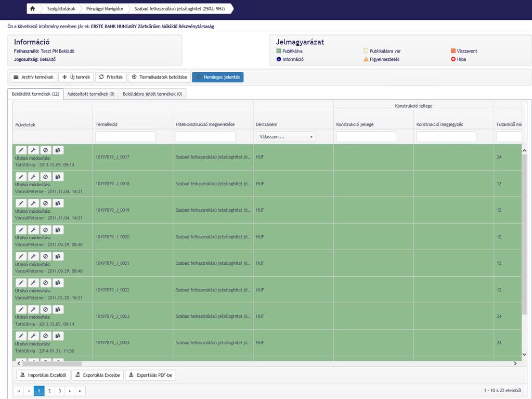This screenshot has width=532, height=399.
Task: Focus the Konstrukció megjegyzés filter field
Action: point(446,137)
